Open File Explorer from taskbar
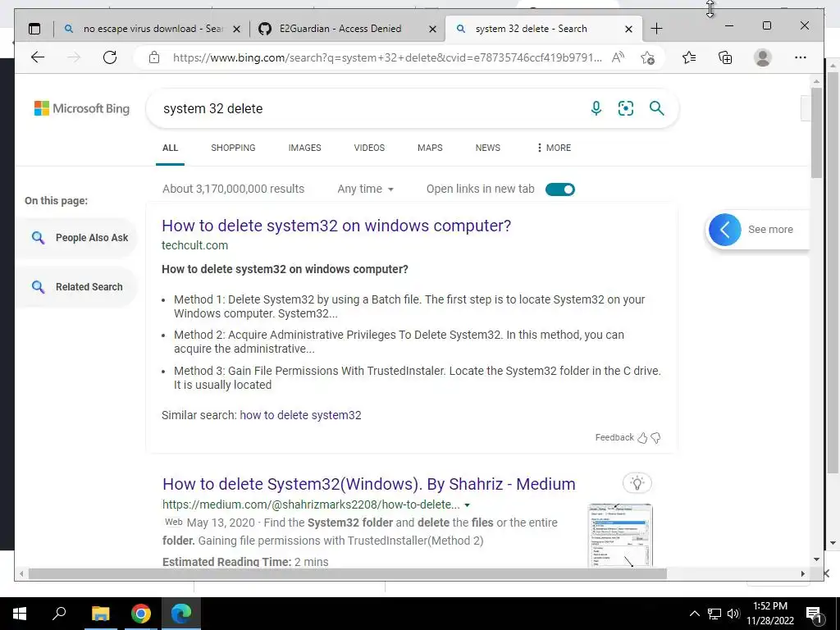The height and width of the screenshot is (630, 840). pyautogui.click(x=100, y=614)
